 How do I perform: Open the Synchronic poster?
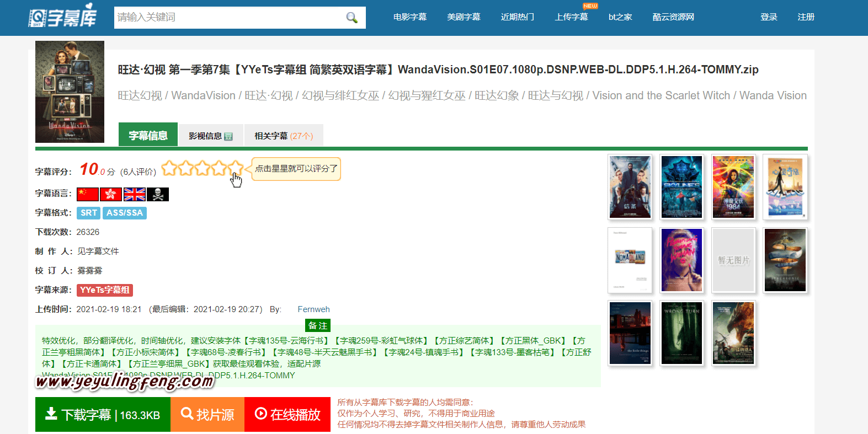point(785,260)
